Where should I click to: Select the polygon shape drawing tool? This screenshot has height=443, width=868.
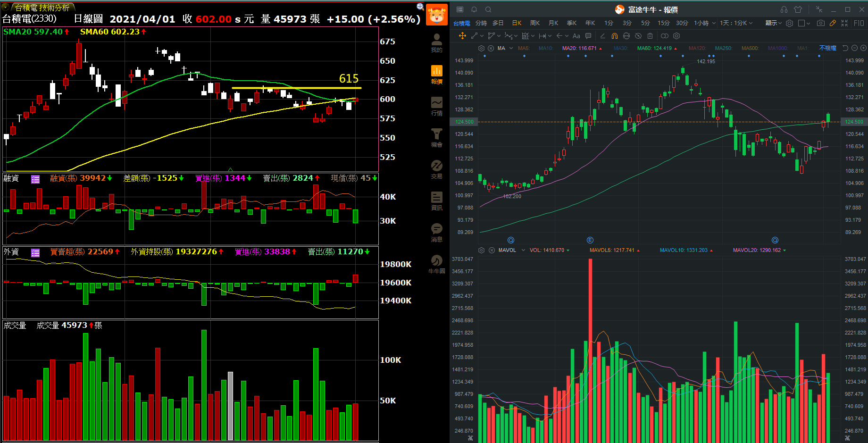pos(491,36)
